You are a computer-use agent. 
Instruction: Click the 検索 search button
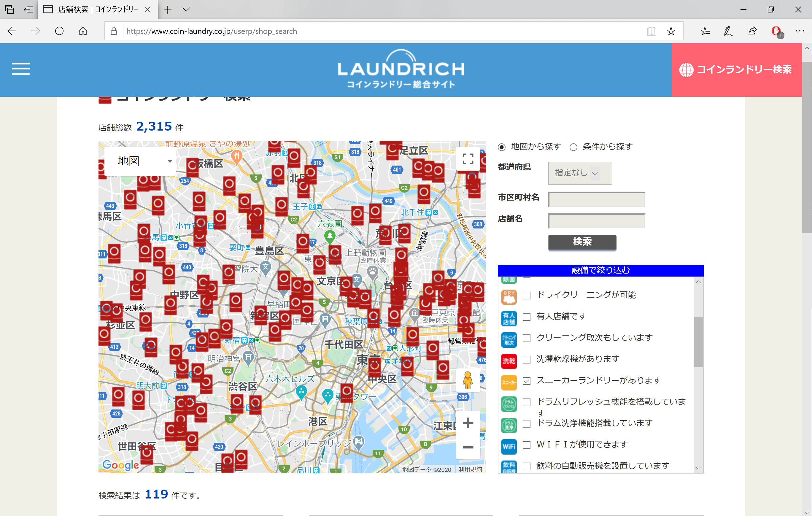coord(582,242)
